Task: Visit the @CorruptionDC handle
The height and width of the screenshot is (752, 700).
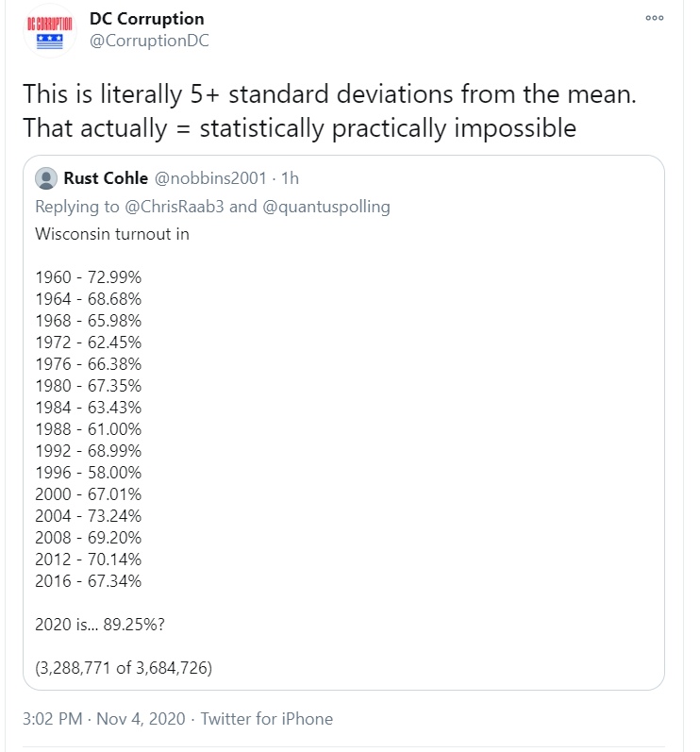Action: click(x=149, y=41)
